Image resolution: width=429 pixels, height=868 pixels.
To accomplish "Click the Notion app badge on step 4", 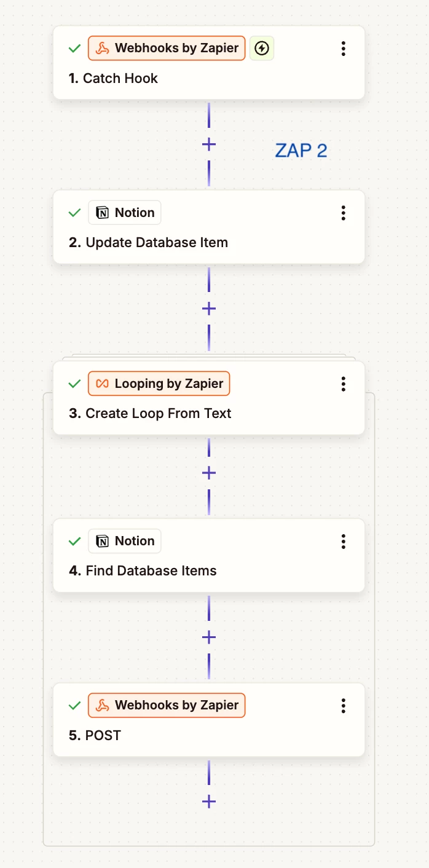I will point(125,541).
